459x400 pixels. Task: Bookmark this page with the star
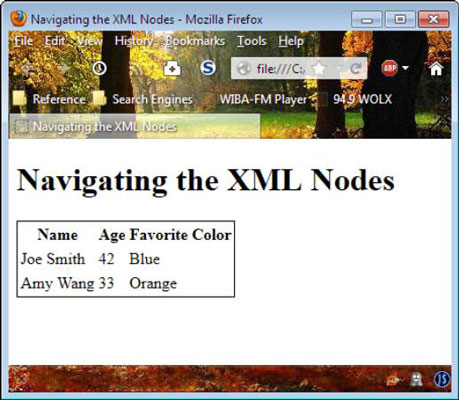coord(319,69)
